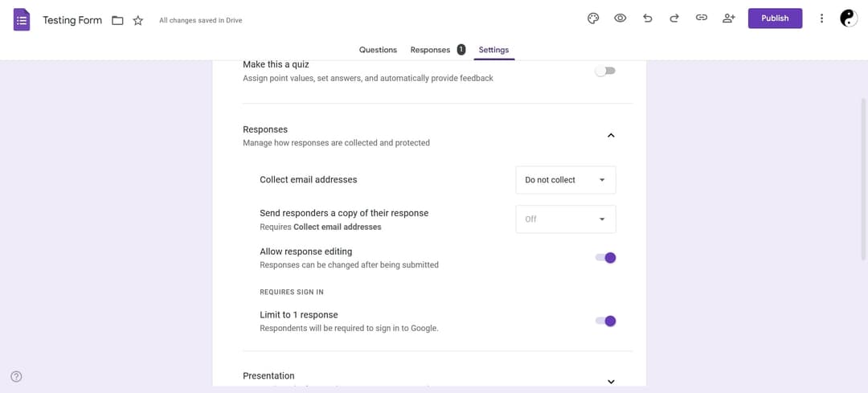This screenshot has width=868, height=393.
Task: Switch to the Responses tab
Action: tap(430, 50)
